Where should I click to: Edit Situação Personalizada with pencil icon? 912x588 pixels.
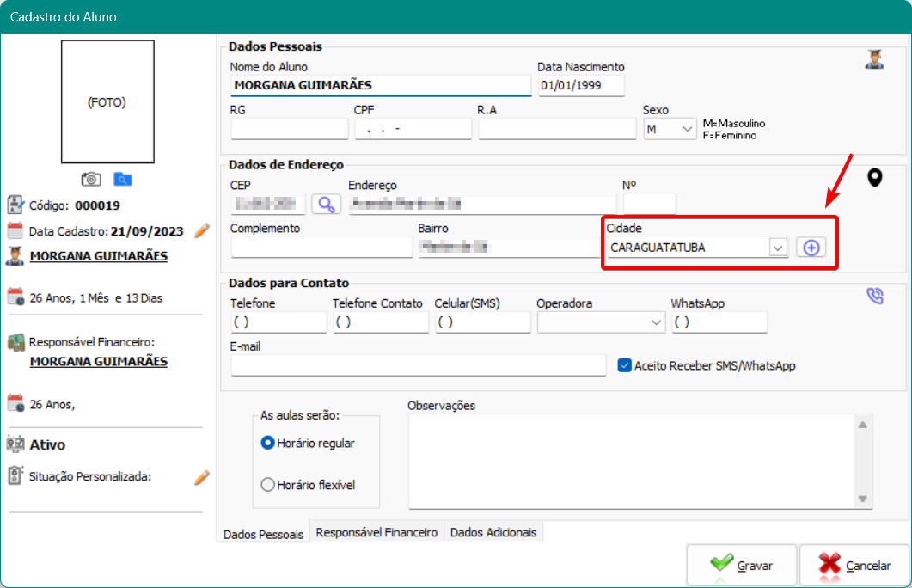pos(202,477)
